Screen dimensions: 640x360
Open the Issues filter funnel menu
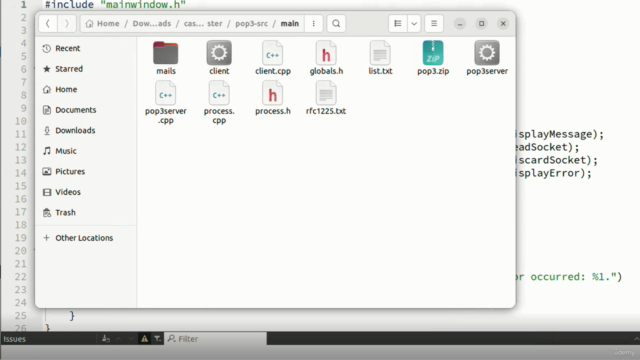click(157, 339)
